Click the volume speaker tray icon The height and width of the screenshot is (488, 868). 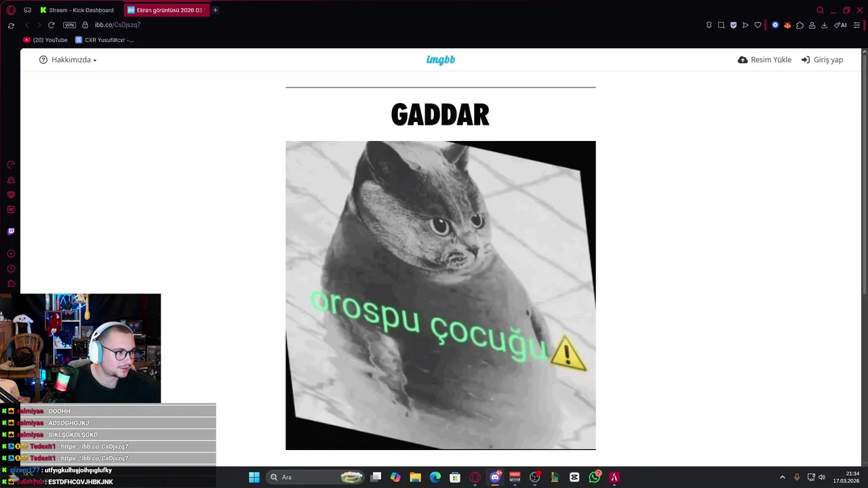(822, 477)
